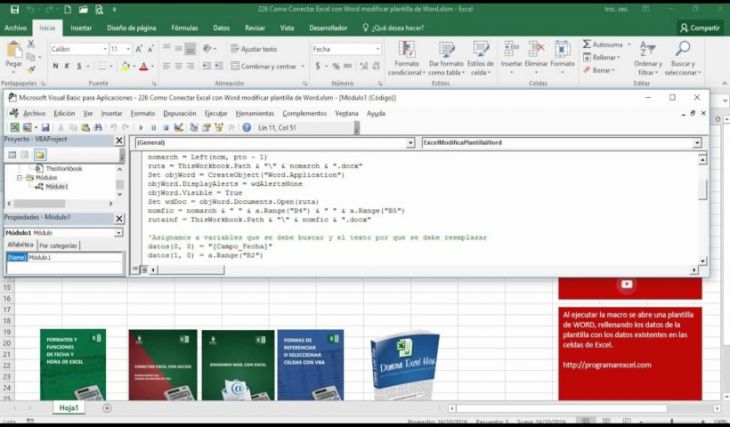The image size is (730, 427).
Task: Toggle strikethrough-style S underline button
Action: (x=79, y=66)
